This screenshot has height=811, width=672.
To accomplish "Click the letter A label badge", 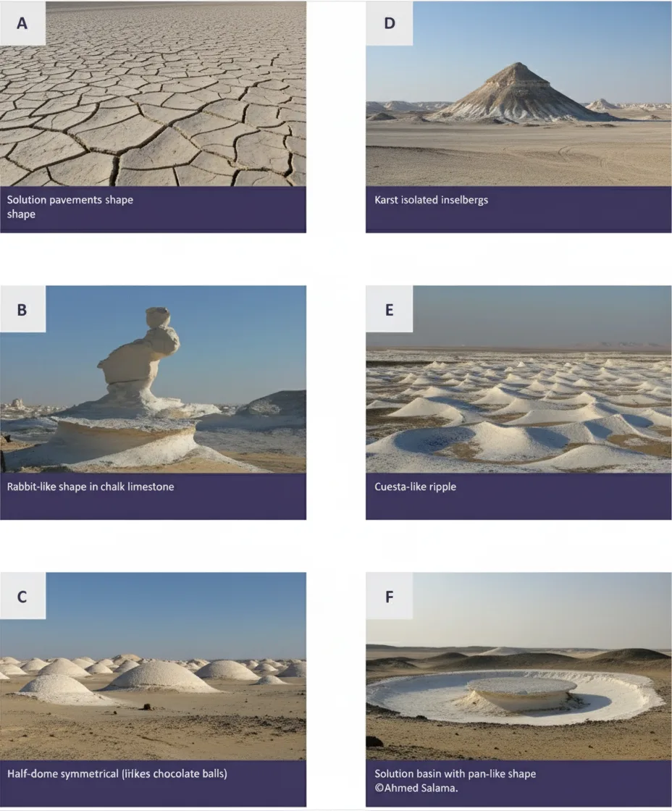I will click(22, 23).
